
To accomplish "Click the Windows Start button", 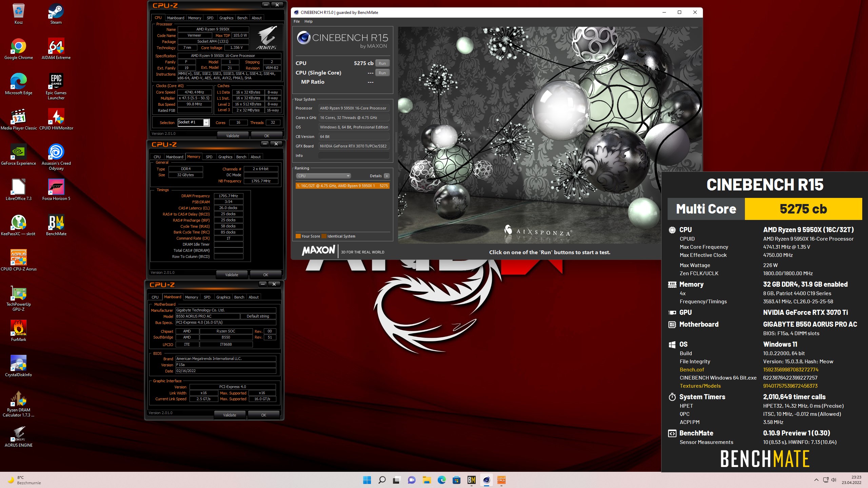I will click(367, 480).
